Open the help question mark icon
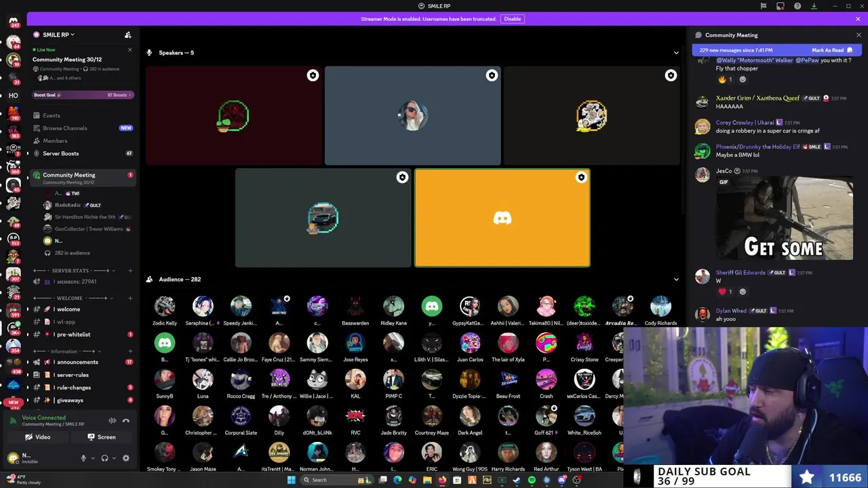 click(x=797, y=6)
